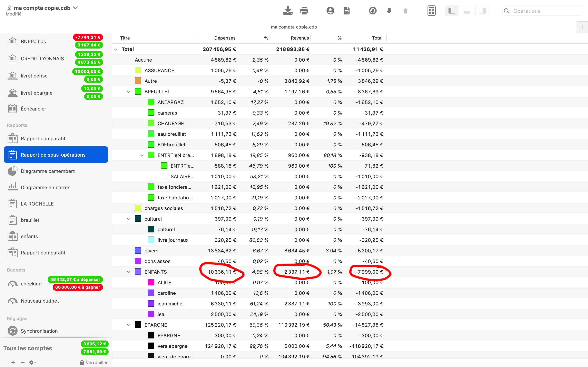Open the file title dropdown chevron

coord(76,8)
